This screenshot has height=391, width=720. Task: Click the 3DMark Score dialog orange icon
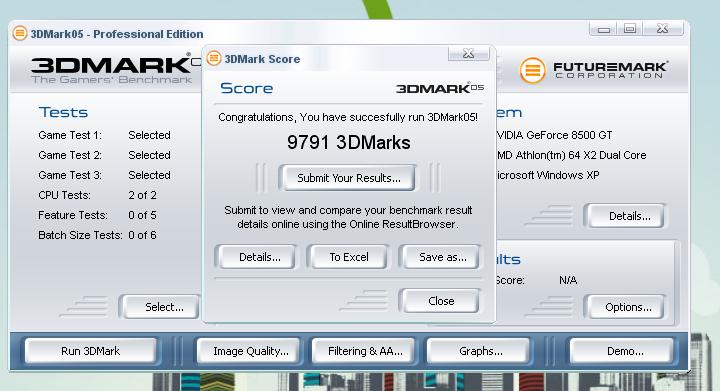pyautogui.click(x=214, y=58)
